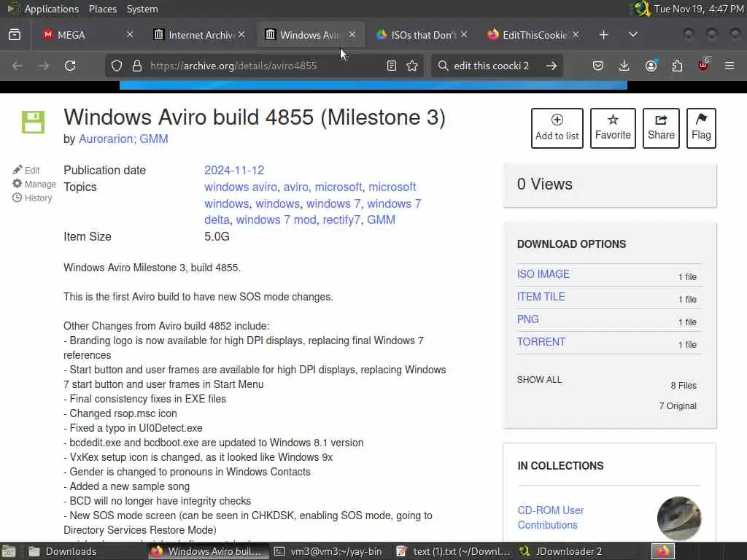Click the CD-ROM collection thumbnail image
Screen dimensions: 747x560
[x=679, y=518]
